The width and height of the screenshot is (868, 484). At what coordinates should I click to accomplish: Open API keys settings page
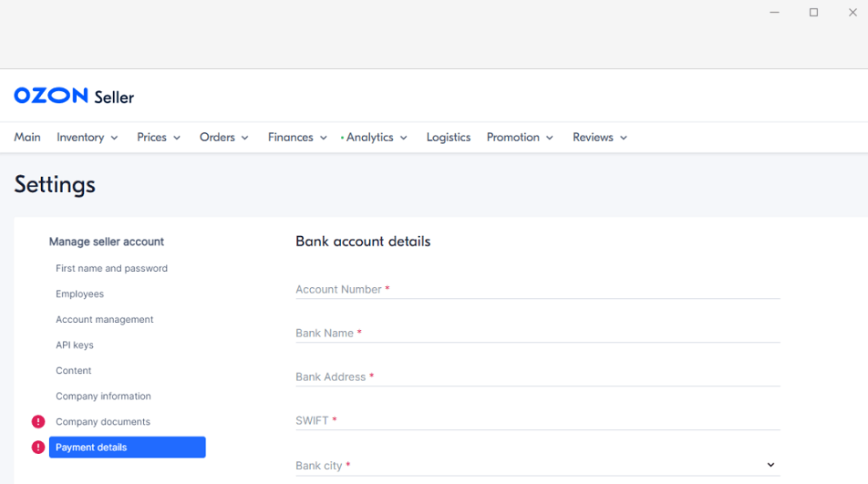(75, 345)
